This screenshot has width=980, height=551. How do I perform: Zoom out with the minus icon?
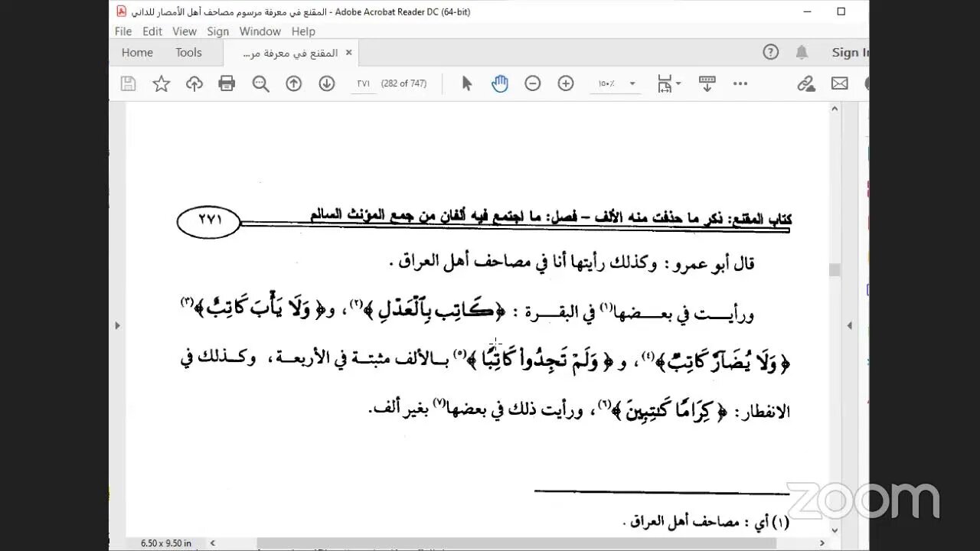533,84
